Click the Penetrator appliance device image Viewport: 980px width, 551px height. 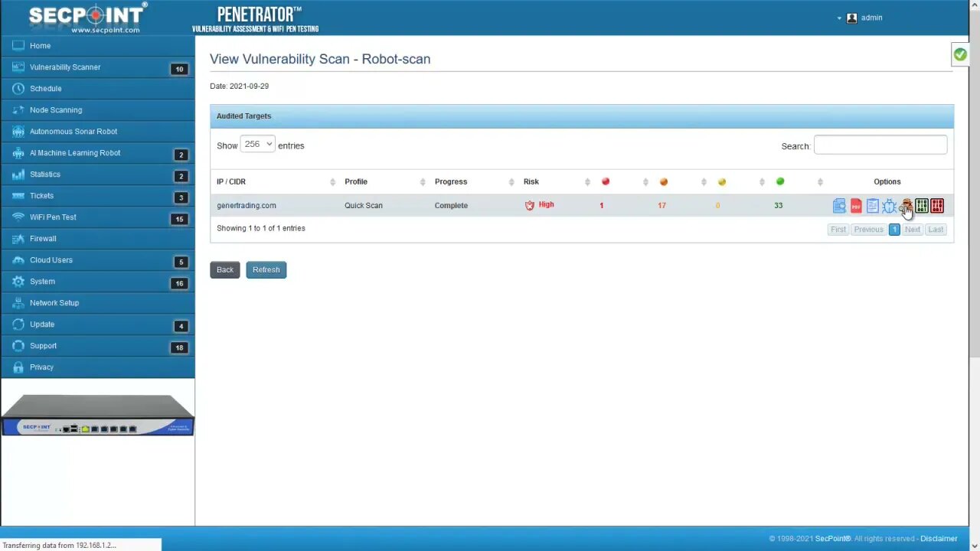coord(97,416)
